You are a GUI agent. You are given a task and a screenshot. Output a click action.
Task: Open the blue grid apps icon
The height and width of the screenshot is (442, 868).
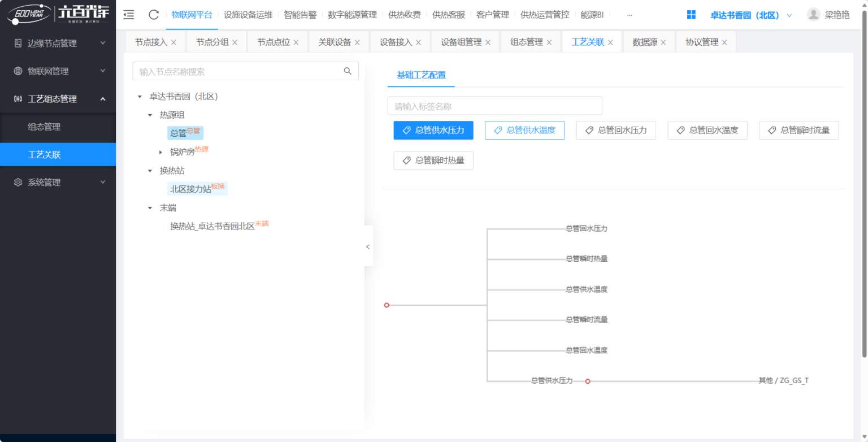pyautogui.click(x=691, y=15)
